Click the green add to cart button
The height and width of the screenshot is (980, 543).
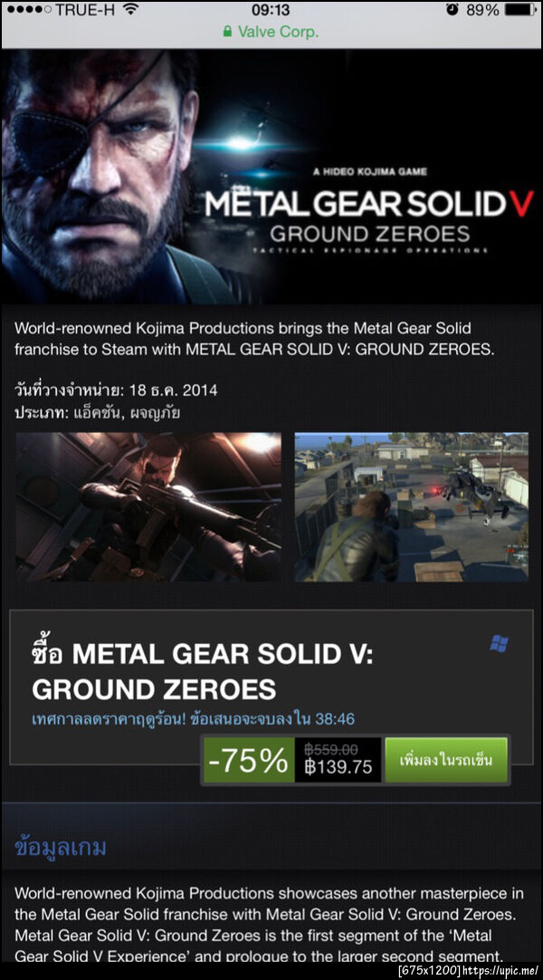[446, 760]
